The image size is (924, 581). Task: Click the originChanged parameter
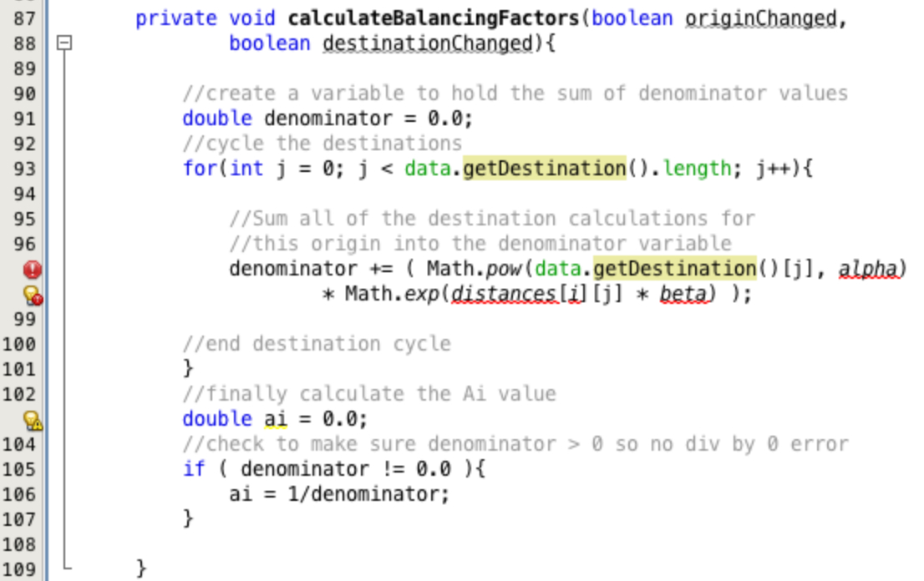[x=761, y=18]
